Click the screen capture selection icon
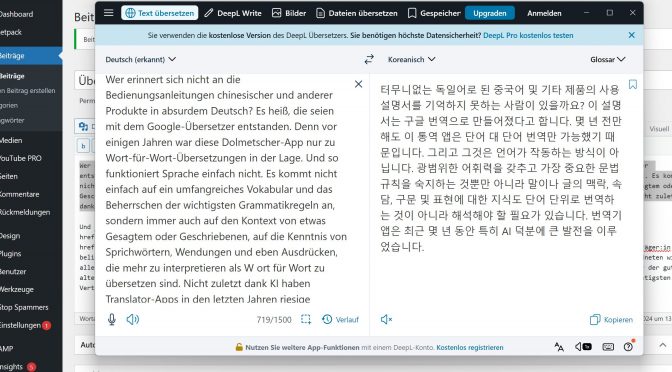Image resolution: width=672 pixels, height=372 pixels. click(306, 319)
